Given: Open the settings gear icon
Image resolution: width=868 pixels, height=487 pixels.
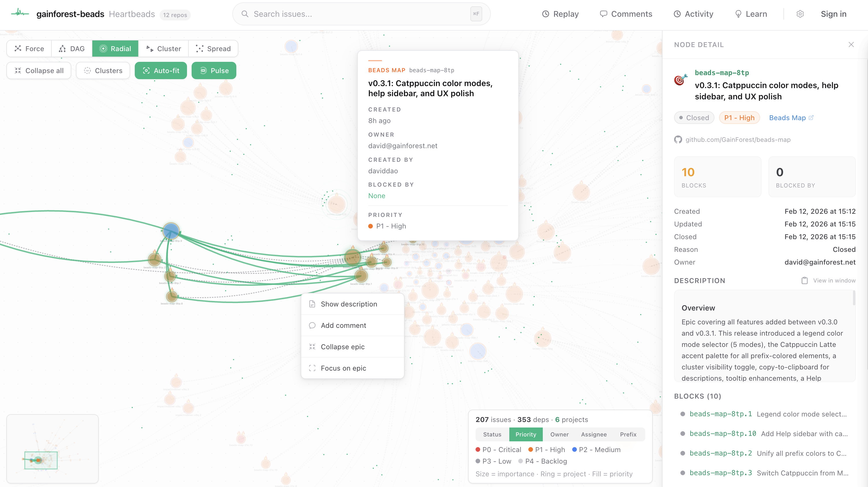Looking at the screenshot, I should 800,14.
